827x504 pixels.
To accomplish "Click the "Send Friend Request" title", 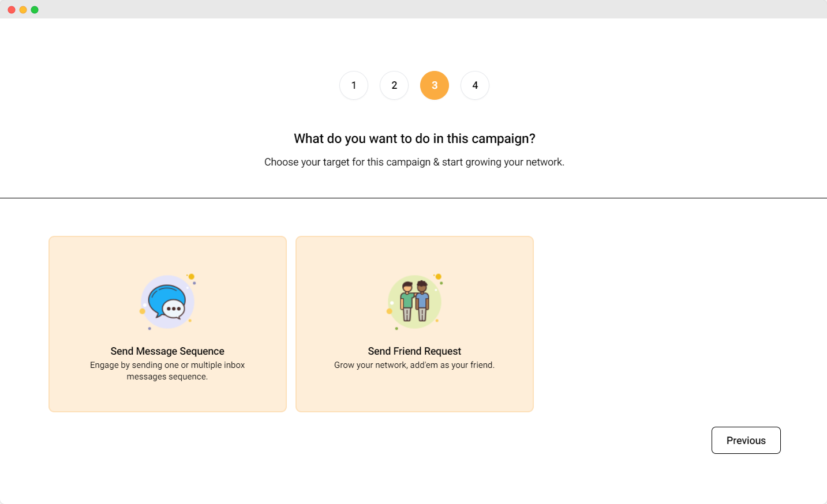I will (414, 351).
